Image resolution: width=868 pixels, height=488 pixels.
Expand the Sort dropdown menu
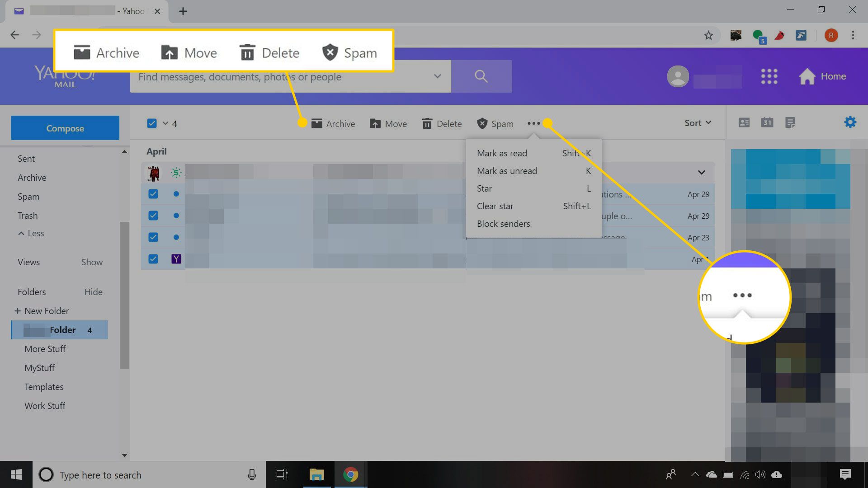[x=698, y=123]
